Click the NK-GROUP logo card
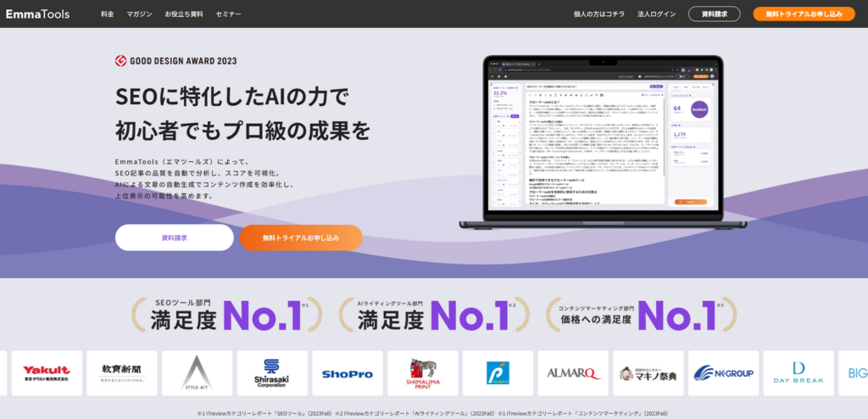 pyautogui.click(x=724, y=373)
